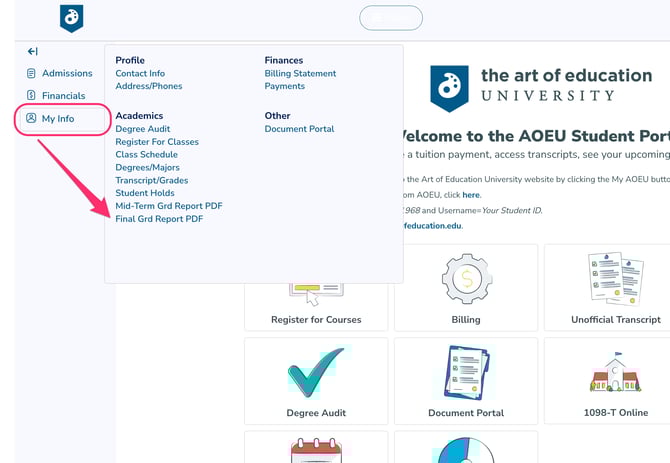Click the AOEU palette logo in header
Screen dimensions: 670x463
pos(71,18)
